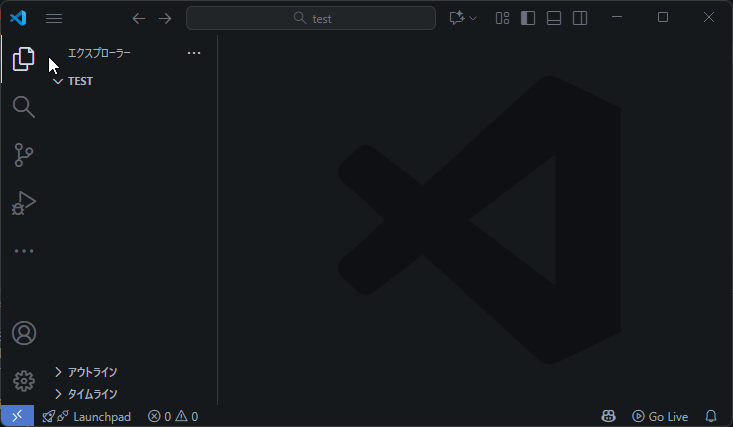Screen dimensions: 733x427
Task: Click the command center search box showing test
Action: point(311,18)
